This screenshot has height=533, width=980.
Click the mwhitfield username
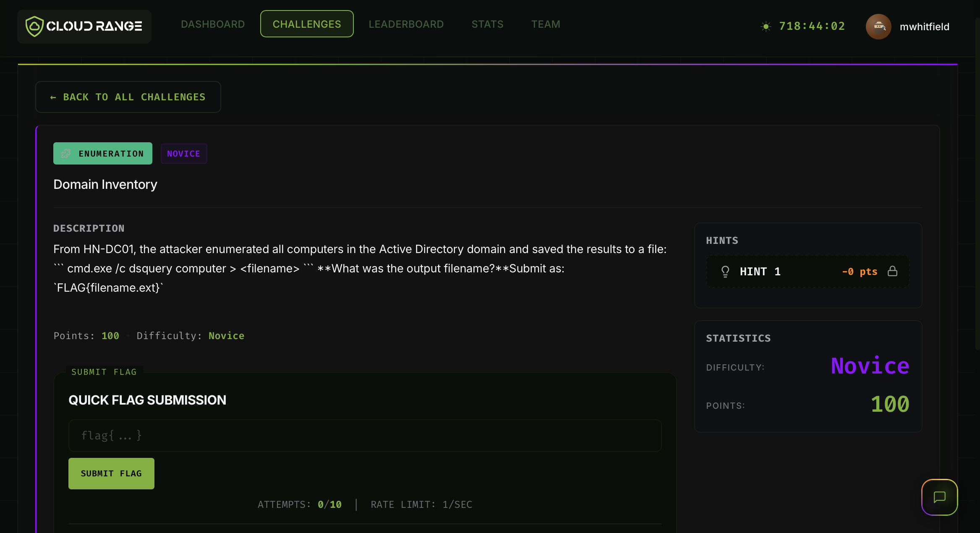(925, 26)
